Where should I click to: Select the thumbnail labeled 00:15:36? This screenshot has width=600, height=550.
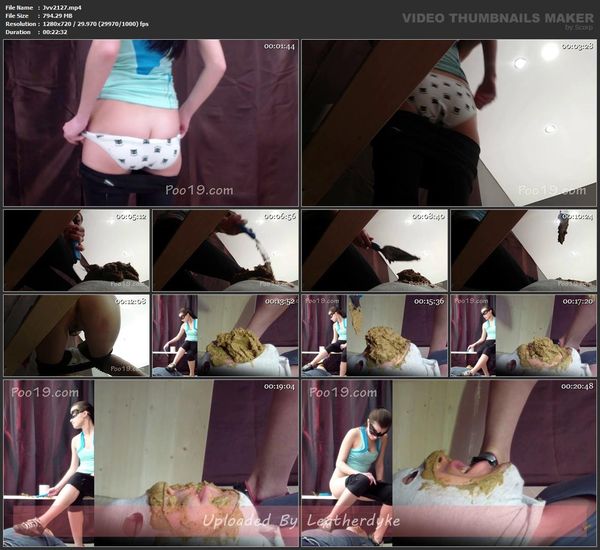tap(374, 335)
